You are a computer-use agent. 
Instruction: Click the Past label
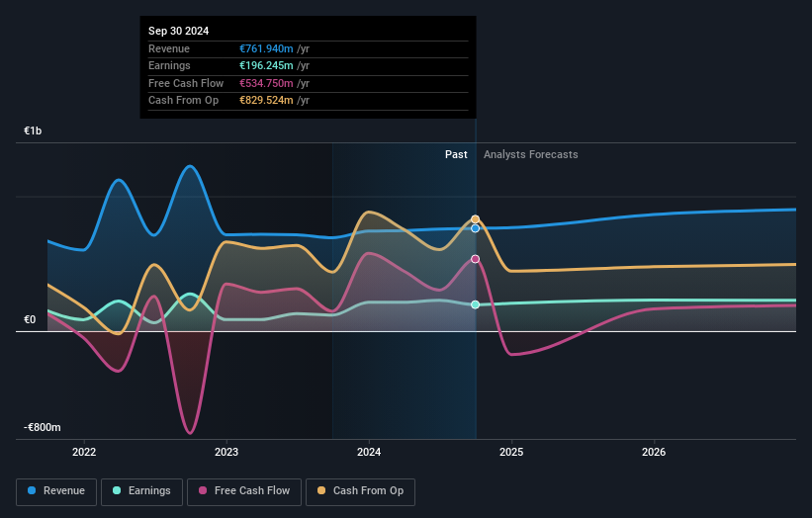tap(456, 154)
